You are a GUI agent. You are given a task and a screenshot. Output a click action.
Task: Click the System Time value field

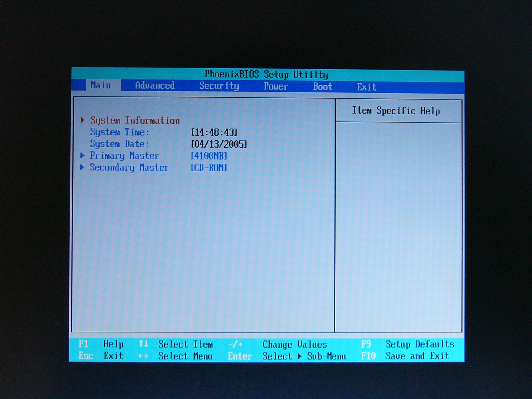[214, 132]
